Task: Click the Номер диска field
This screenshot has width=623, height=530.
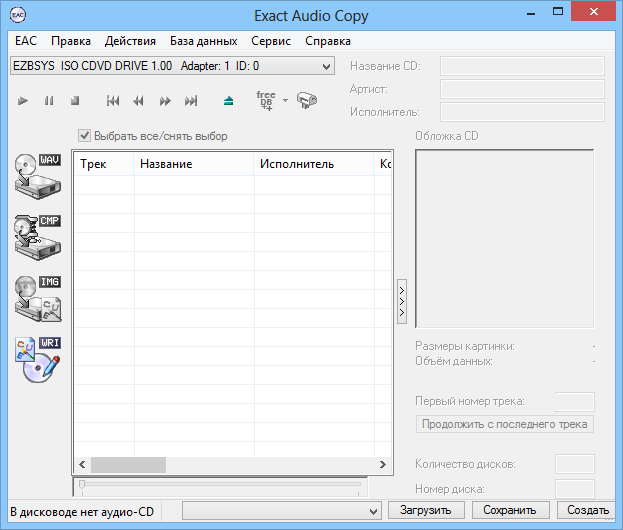Action: [575, 489]
